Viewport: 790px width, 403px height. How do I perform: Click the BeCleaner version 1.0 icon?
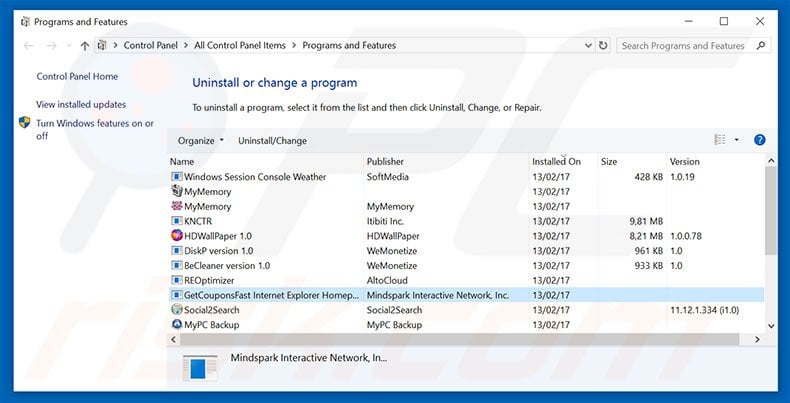pyautogui.click(x=176, y=265)
